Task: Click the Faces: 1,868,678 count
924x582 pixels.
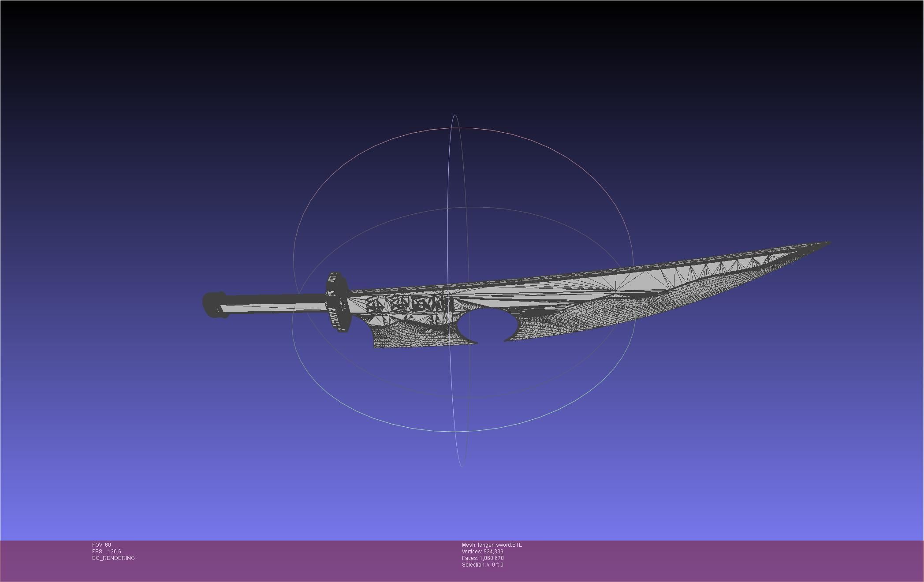Action: tap(483, 558)
